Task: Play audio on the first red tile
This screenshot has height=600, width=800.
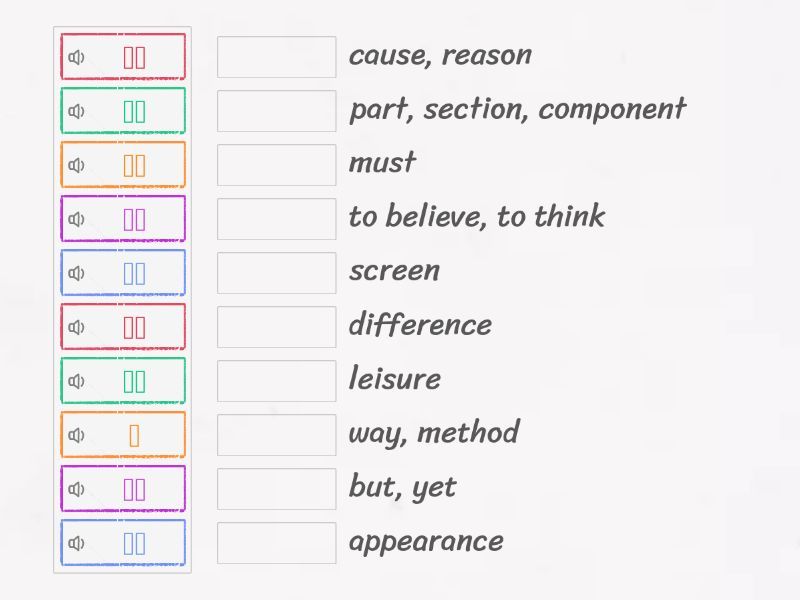Action: click(x=76, y=57)
